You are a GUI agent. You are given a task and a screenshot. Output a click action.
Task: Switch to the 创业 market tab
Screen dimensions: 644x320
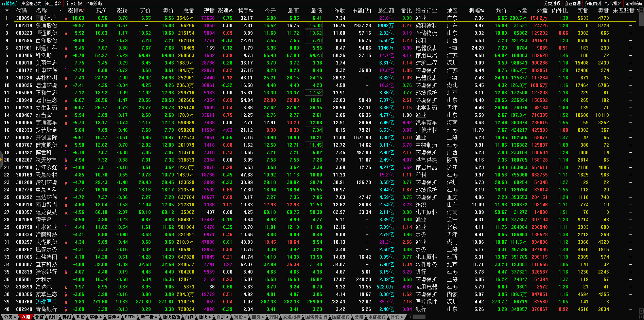click(53, 317)
